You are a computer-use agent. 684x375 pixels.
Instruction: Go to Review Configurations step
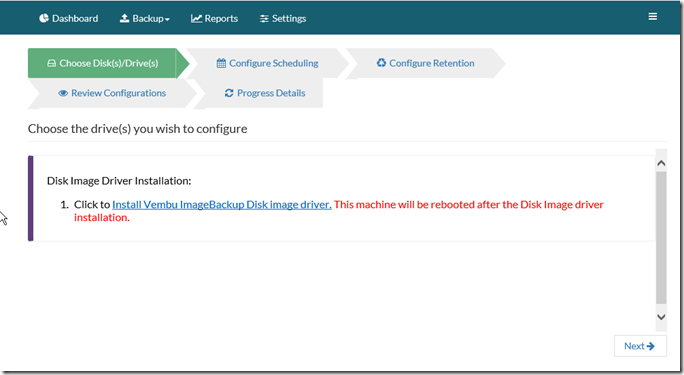pos(112,93)
